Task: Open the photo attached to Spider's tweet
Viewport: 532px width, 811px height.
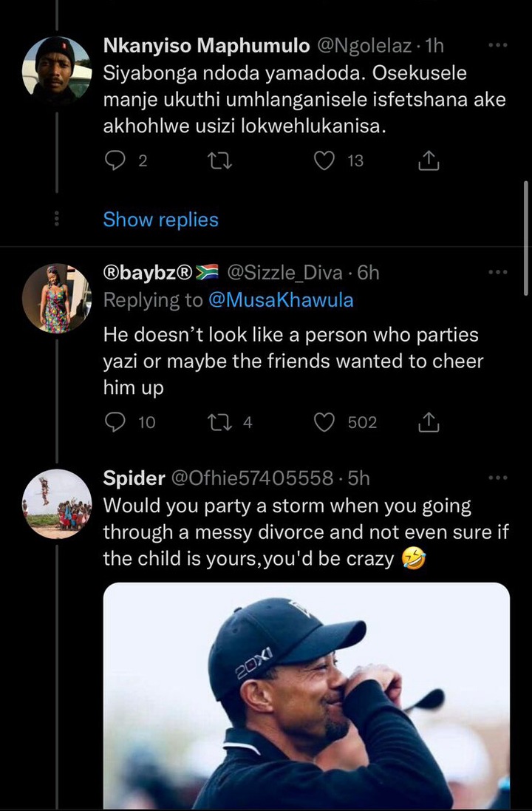Action: (307, 696)
